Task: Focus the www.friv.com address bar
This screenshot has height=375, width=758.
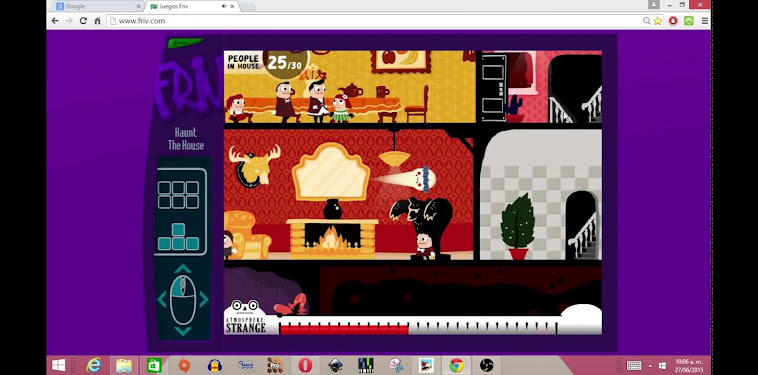Action: pos(375,21)
